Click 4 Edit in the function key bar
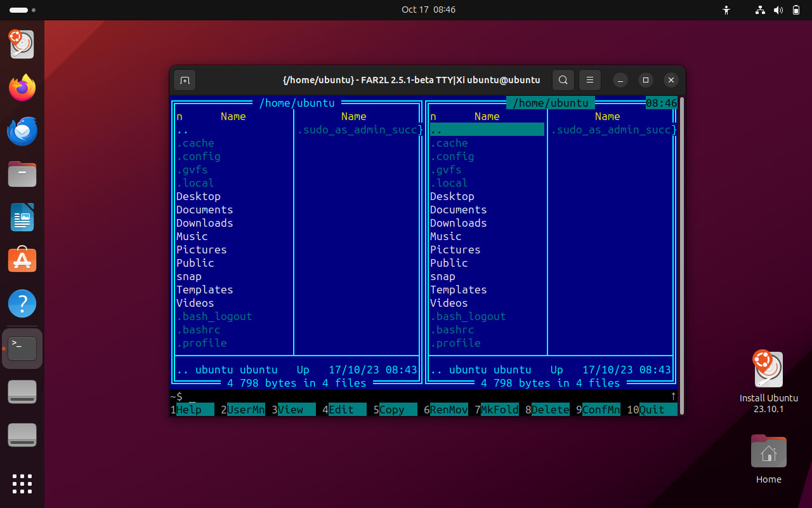 (344, 410)
